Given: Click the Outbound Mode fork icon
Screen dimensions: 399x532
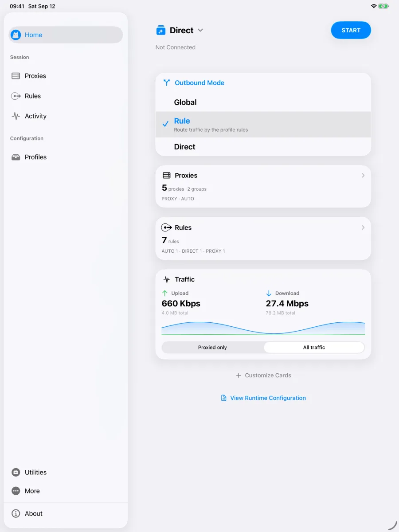Looking at the screenshot, I should point(167,82).
